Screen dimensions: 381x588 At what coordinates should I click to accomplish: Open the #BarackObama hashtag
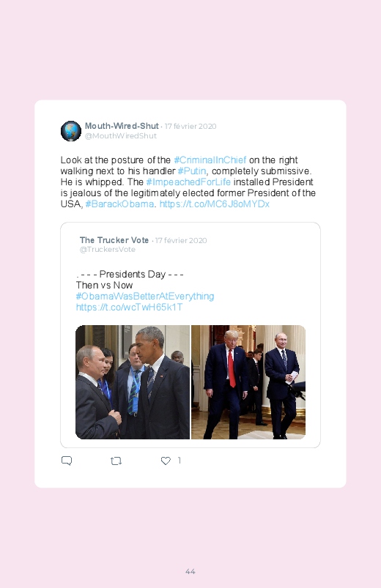coord(119,204)
